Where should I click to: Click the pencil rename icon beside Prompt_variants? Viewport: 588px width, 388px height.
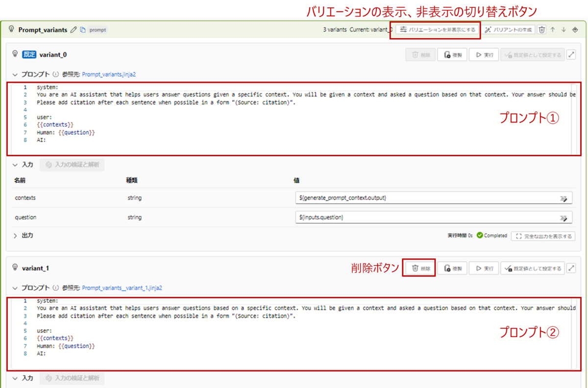(x=73, y=30)
